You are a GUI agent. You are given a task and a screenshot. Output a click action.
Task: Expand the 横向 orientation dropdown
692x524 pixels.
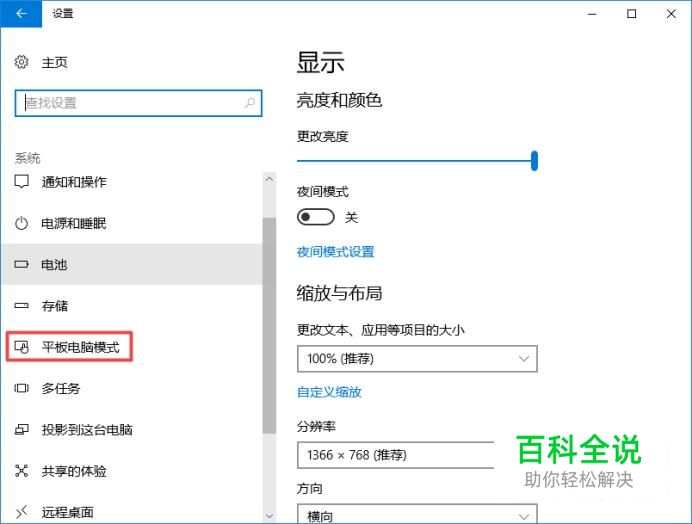pyautogui.click(x=417, y=514)
